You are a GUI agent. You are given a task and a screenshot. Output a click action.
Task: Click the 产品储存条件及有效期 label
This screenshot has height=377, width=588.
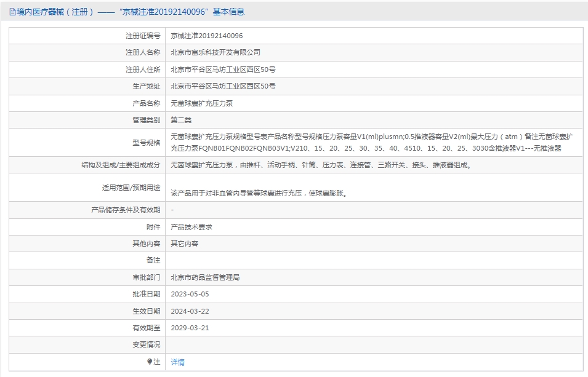(x=126, y=210)
